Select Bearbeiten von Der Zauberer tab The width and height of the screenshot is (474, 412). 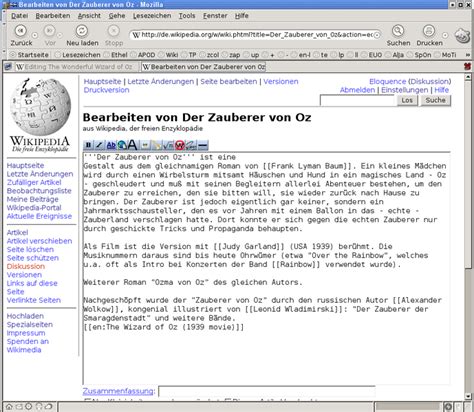coord(203,67)
